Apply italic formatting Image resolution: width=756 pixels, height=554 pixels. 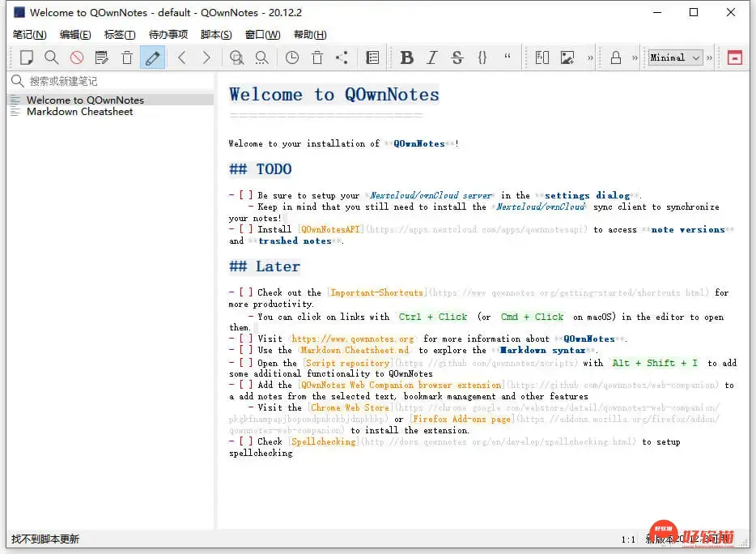pos(432,58)
